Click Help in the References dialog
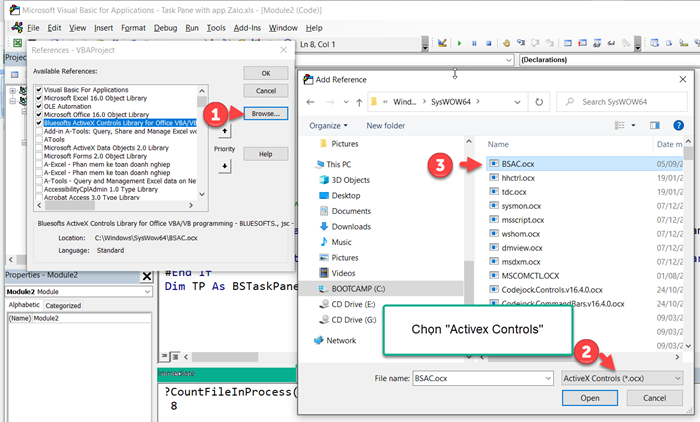This screenshot has width=700, height=422. point(266,154)
